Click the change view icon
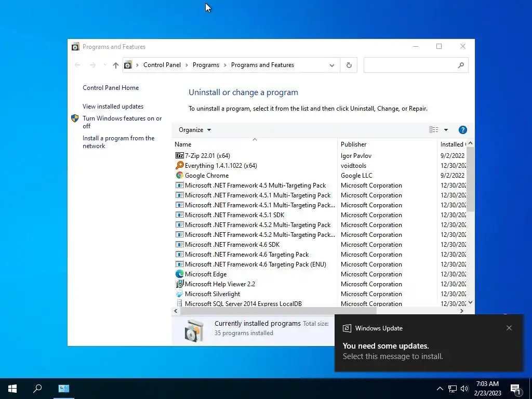The image size is (532, 399). [x=434, y=129]
